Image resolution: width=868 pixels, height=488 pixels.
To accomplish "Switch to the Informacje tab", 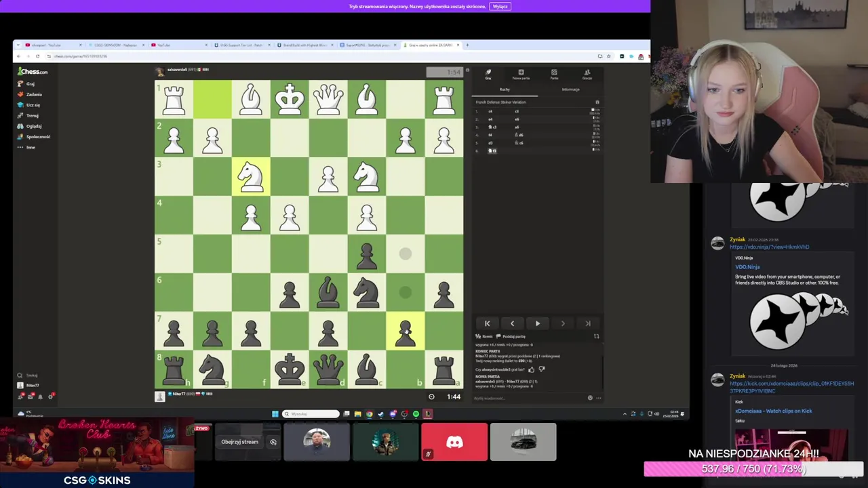I will [x=570, y=89].
